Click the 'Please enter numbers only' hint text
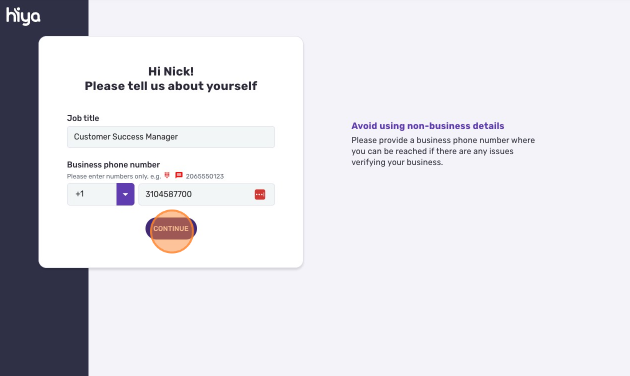 [x=114, y=176]
